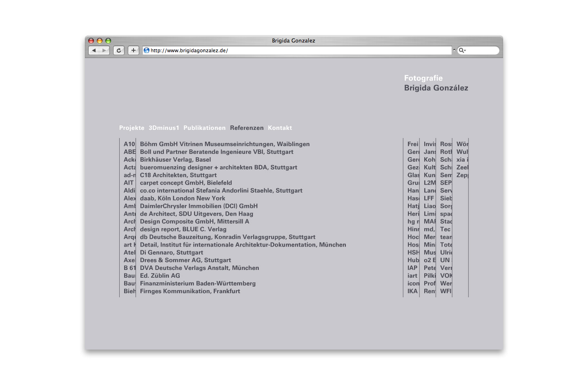588x392 pixels.
Task: Click the globe site icon in address bar
Action: [147, 50]
